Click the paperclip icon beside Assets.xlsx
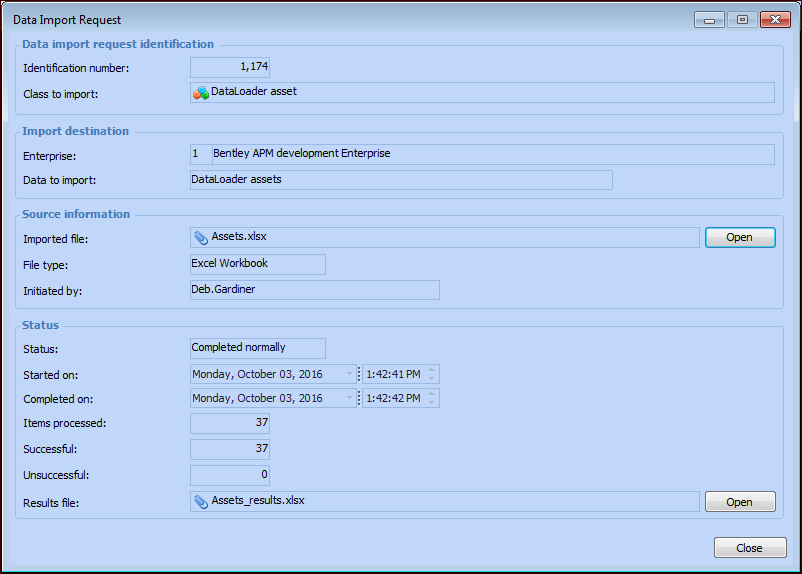This screenshot has height=574, width=802. (201, 238)
